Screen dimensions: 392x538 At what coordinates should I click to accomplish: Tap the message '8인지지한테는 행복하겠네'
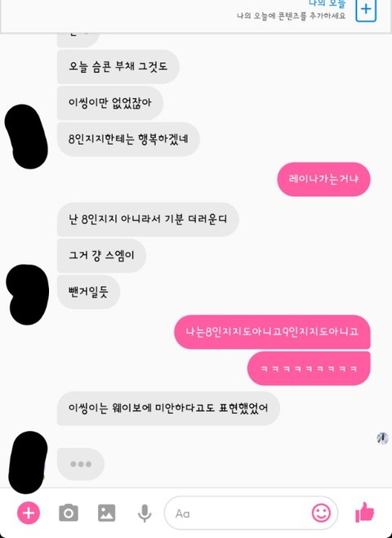pos(128,139)
